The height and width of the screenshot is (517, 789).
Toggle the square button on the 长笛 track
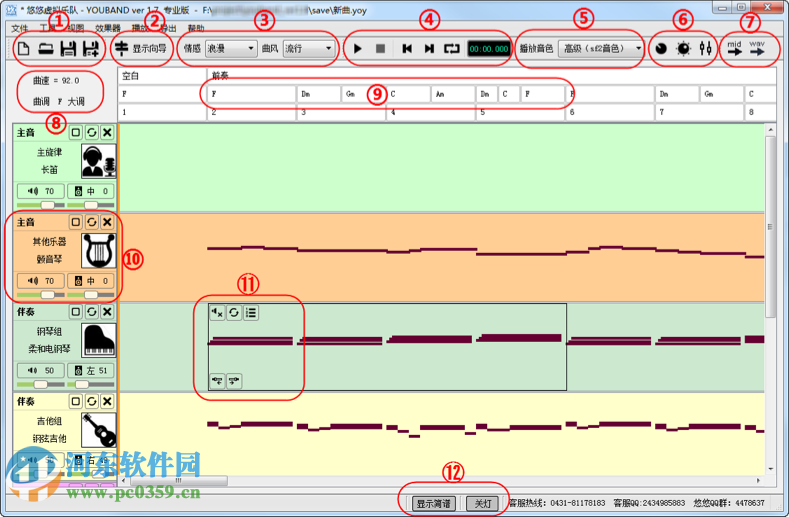coord(75,132)
